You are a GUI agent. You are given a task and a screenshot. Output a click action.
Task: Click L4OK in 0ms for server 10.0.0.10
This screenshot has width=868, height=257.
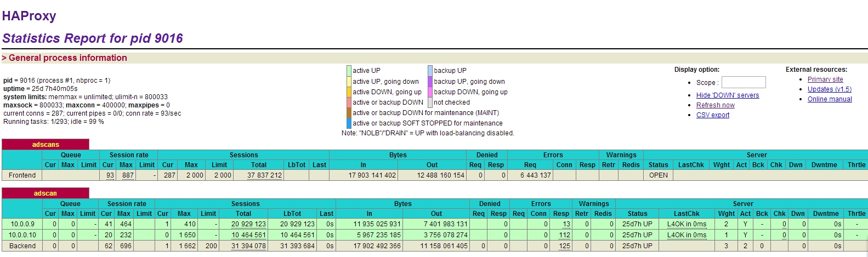[x=687, y=235]
